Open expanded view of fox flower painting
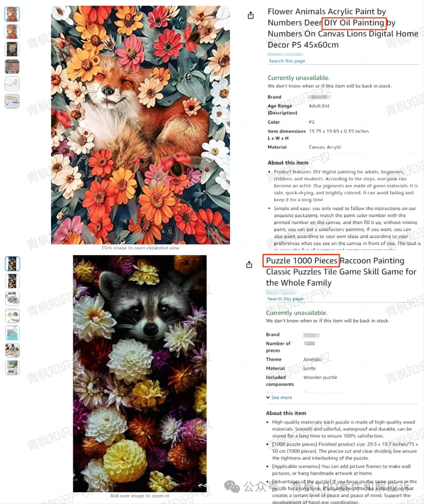This screenshot has width=424, height=504. coord(141,125)
